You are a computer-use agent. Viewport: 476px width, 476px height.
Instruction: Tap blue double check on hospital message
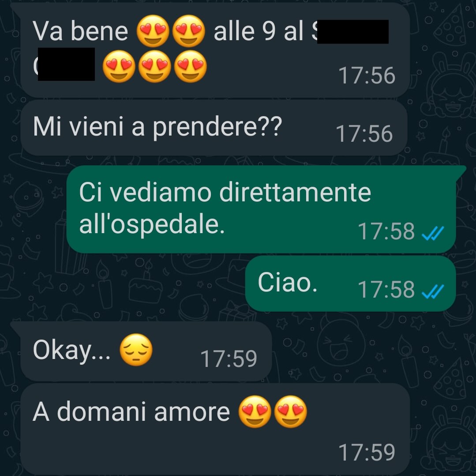pos(433,233)
